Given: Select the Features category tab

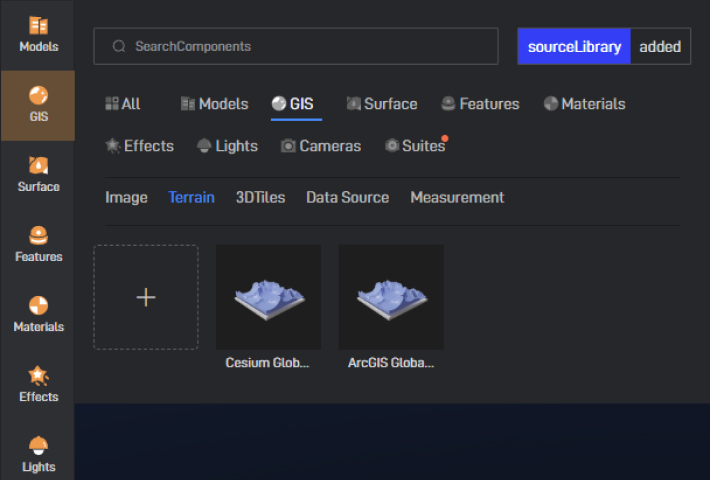Looking at the screenshot, I should coord(480,104).
